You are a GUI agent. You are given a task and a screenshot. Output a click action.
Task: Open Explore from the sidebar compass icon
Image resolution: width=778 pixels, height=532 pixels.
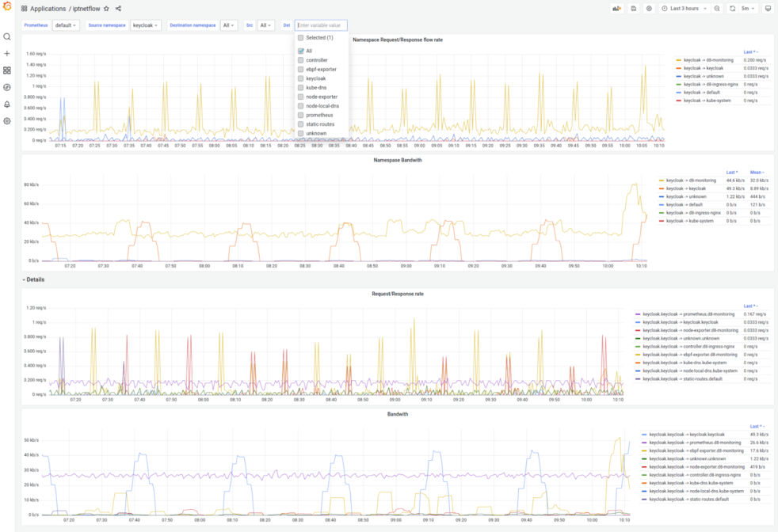pyautogui.click(x=6, y=87)
